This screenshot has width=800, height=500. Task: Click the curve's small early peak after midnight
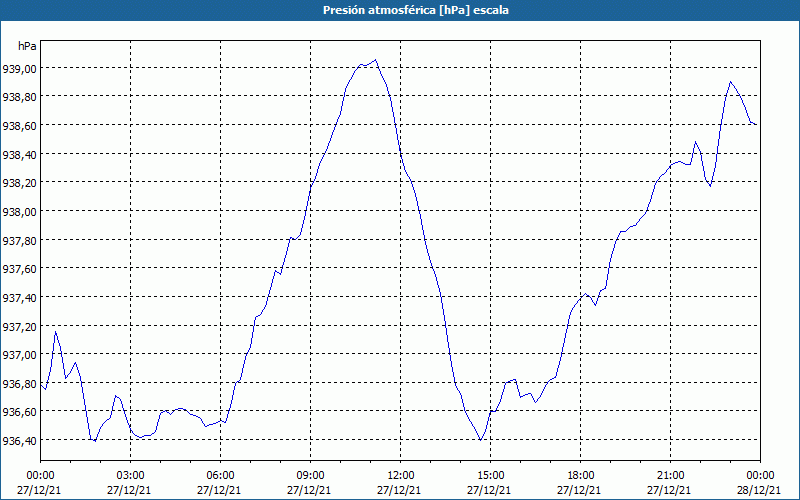coord(56,331)
